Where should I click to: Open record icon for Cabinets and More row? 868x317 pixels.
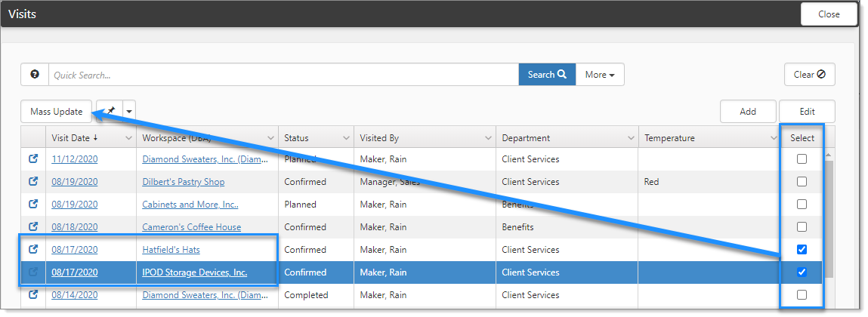[33, 205]
